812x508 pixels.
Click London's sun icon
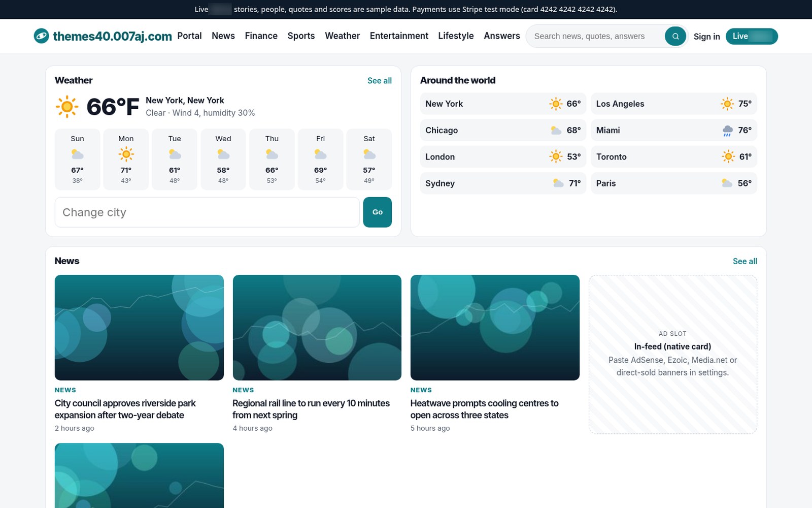[x=556, y=156]
